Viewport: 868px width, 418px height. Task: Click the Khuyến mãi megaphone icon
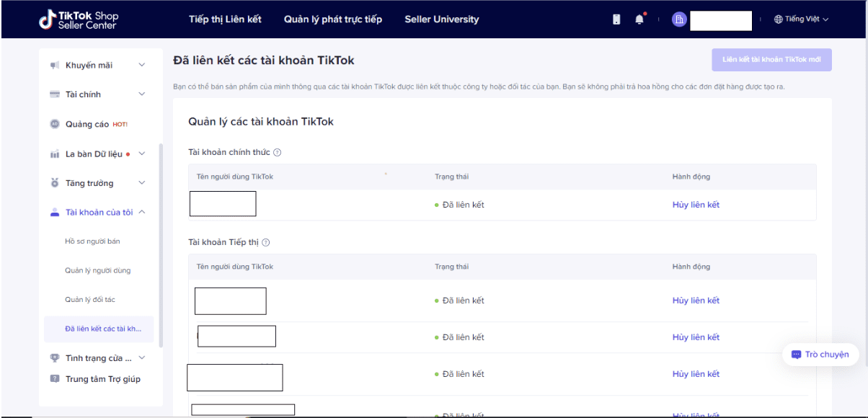[55, 66]
